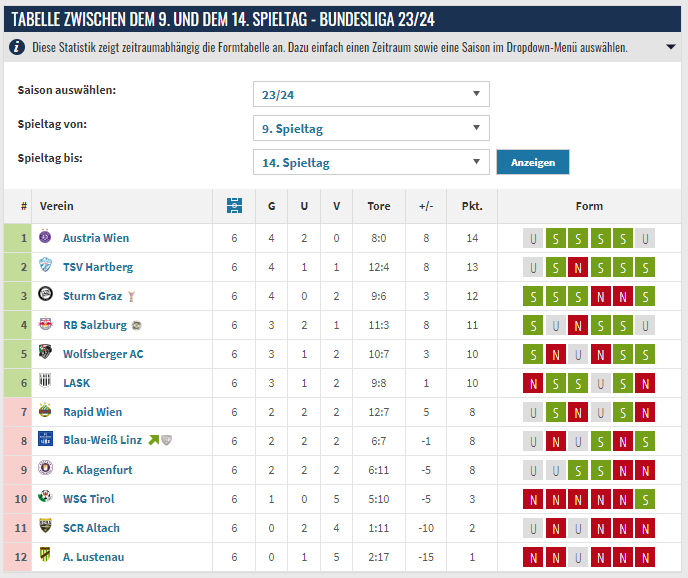
Task: Click the Austria Wien club crest
Action: tap(45, 238)
